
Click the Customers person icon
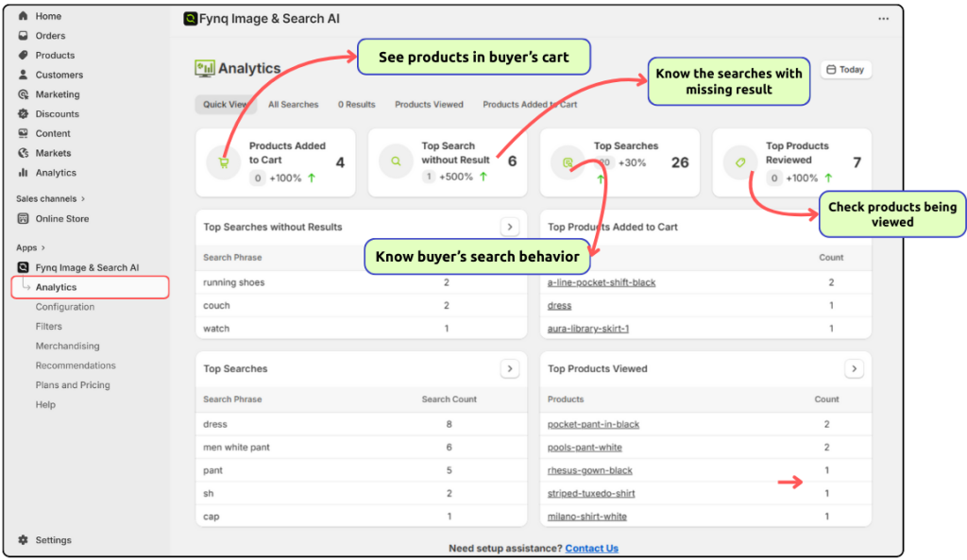click(x=23, y=75)
